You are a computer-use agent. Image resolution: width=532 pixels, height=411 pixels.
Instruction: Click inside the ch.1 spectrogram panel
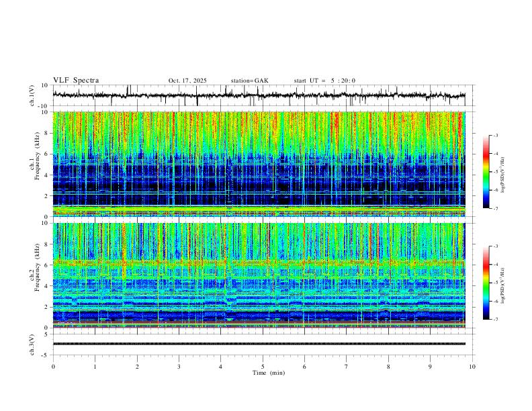259,164
